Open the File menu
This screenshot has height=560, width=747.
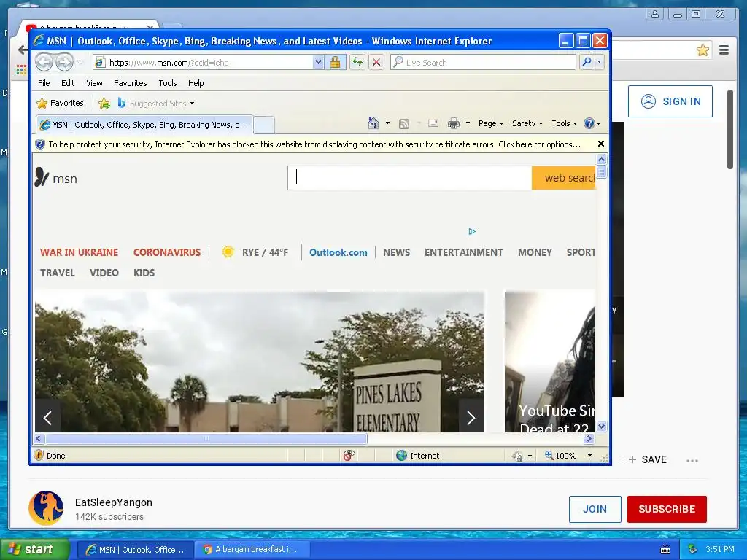click(44, 83)
